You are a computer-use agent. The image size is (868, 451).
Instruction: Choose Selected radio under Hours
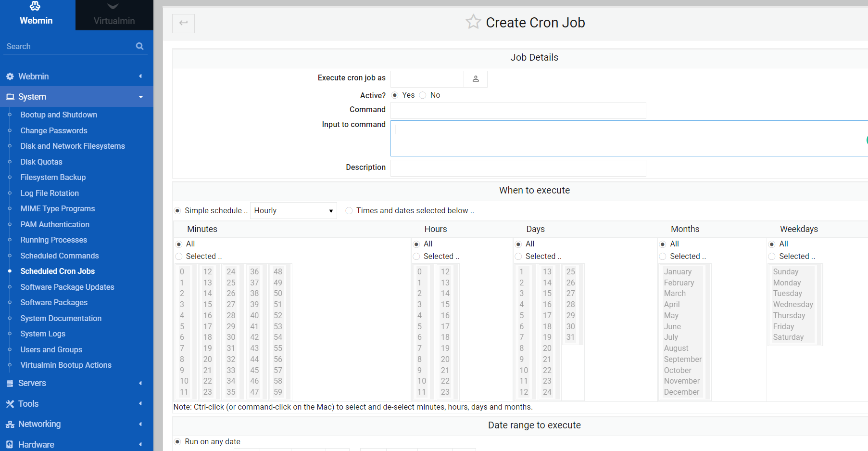(x=416, y=257)
